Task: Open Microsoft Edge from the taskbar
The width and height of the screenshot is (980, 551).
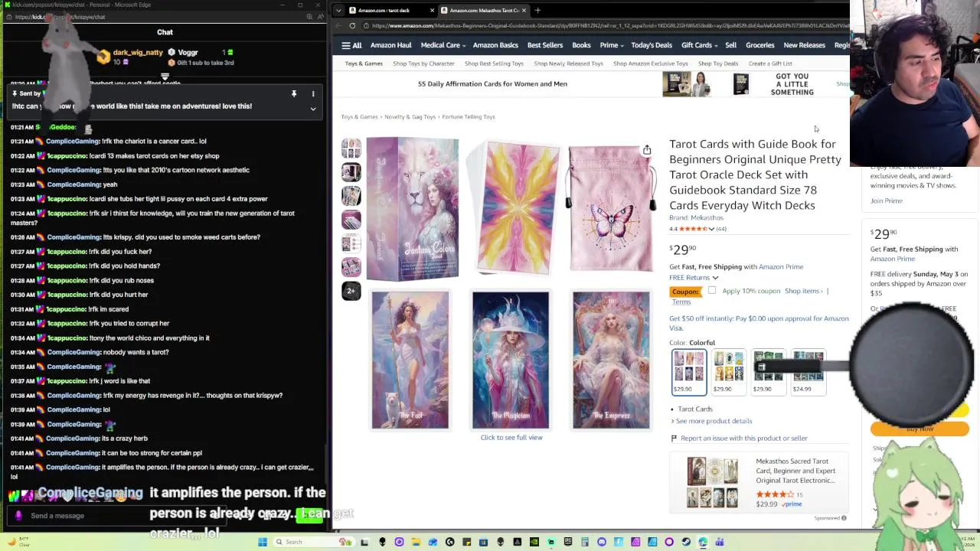Action: [703, 542]
